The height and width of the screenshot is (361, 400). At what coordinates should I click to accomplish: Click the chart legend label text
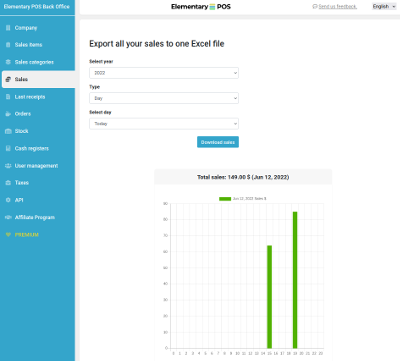point(249,199)
